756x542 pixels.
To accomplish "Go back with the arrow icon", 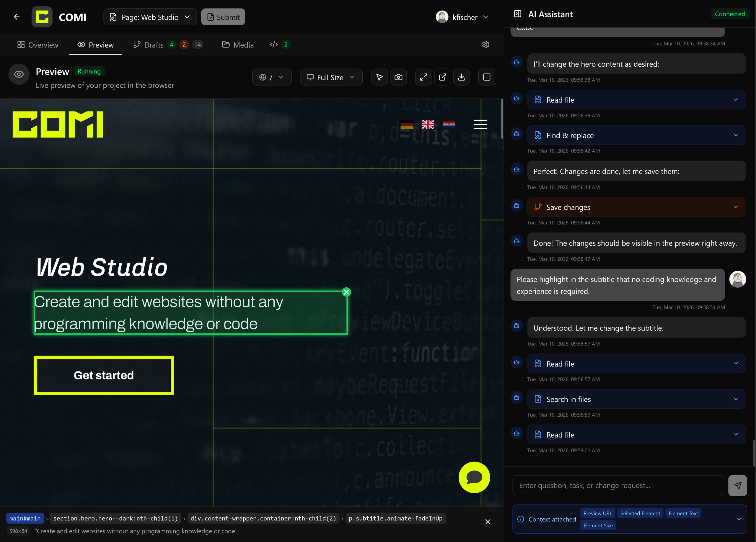I will pyautogui.click(x=17, y=17).
